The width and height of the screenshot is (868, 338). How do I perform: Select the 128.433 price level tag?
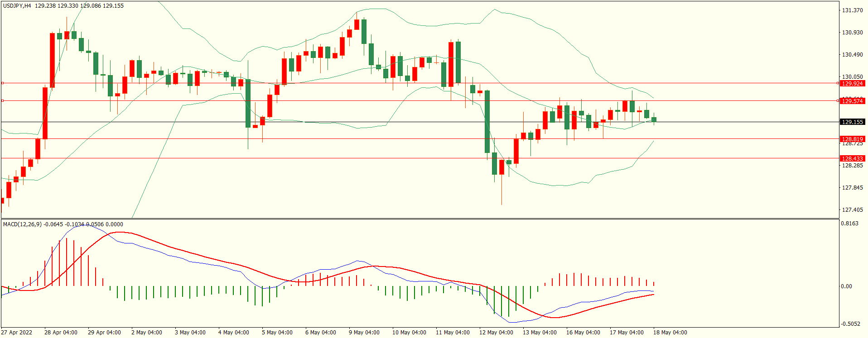tap(852, 158)
